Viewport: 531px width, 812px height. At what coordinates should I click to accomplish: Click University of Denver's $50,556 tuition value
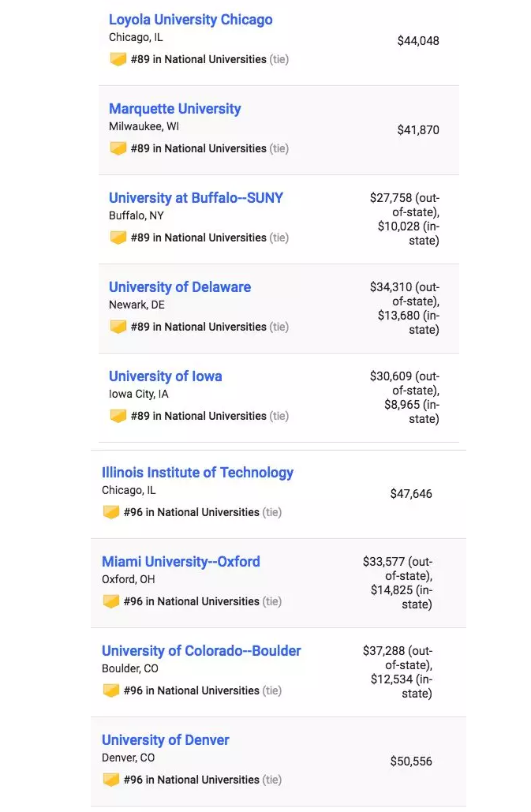coord(411,761)
